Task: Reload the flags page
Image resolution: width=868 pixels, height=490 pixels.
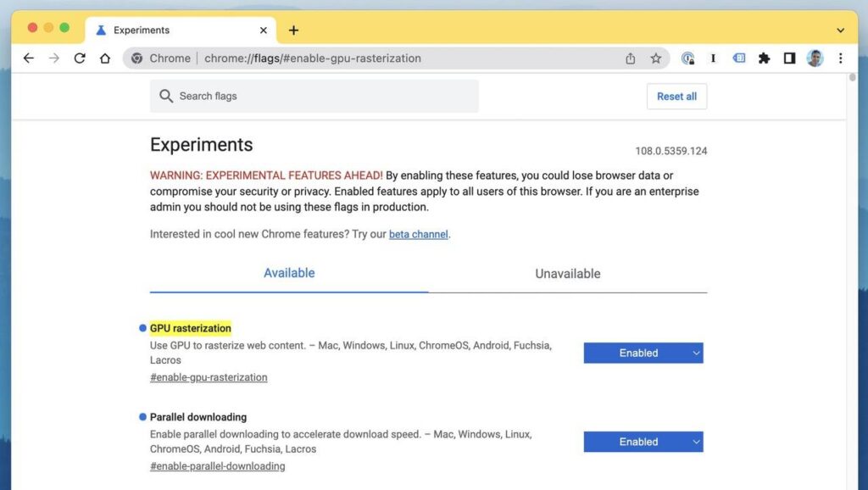Action: 80,58
